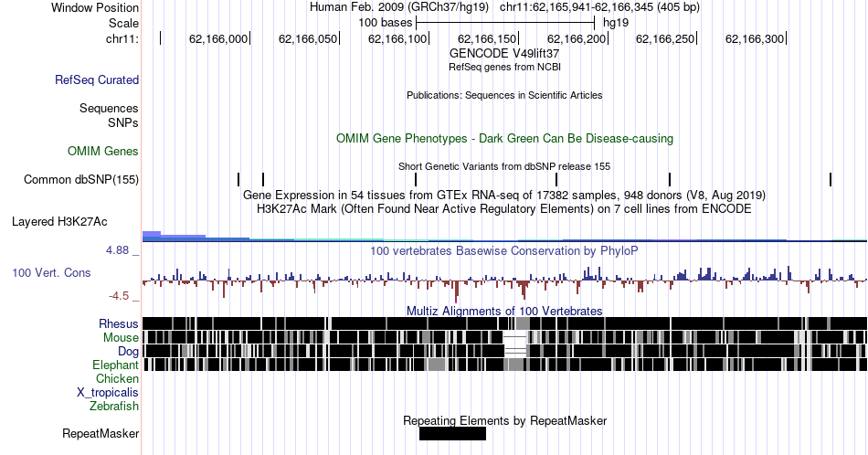Click the 62,166,300 ruler coordinate

click(x=755, y=38)
